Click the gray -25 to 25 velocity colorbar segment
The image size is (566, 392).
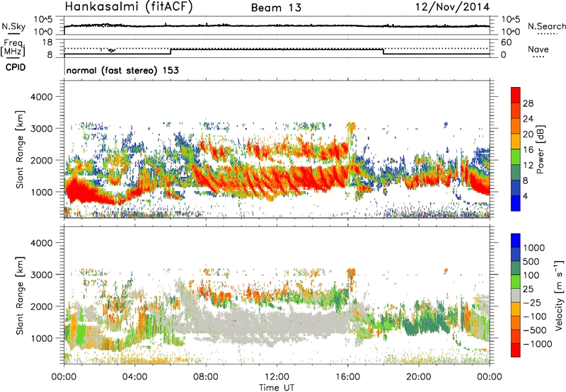pyautogui.click(x=516, y=295)
